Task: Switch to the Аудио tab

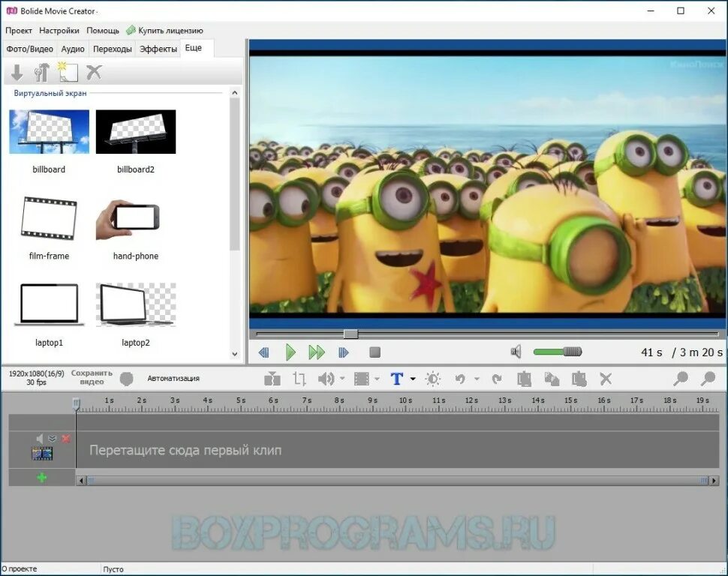Action: tap(73, 49)
